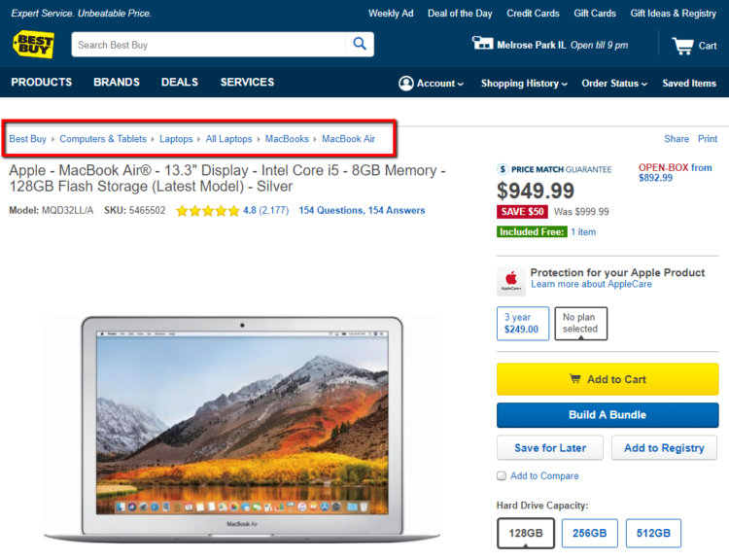The height and width of the screenshot is (560, 729).
Task: Select the 3 year $249.00 plan
Action: [521, 324]
